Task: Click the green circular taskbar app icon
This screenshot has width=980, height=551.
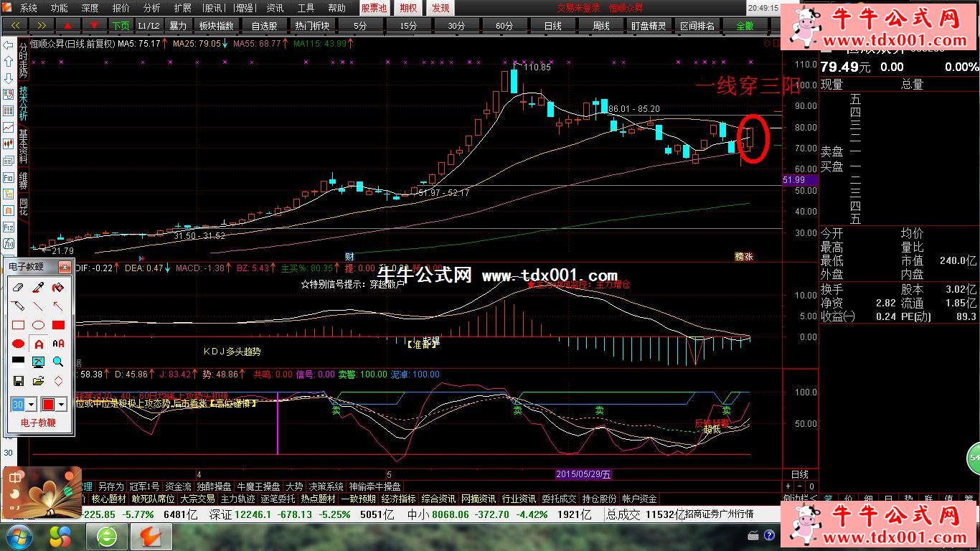Action: (108, 536)
